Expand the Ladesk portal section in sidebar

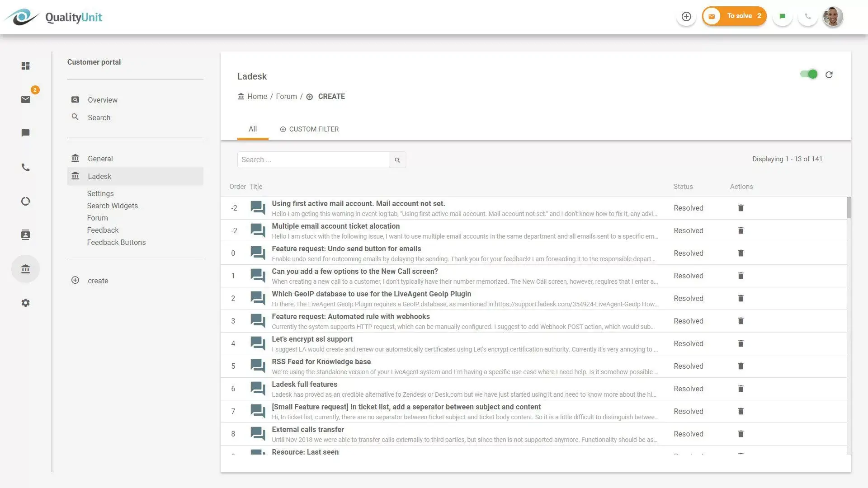[99, 176]
